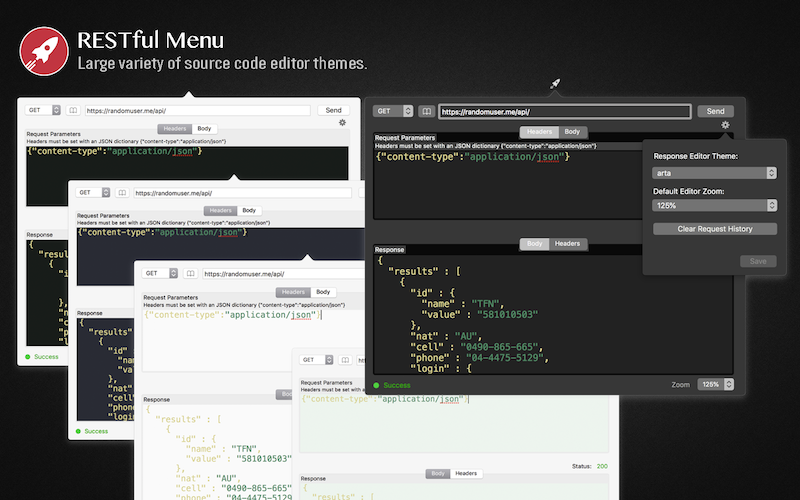The image size is (800, 500).
Task: Open Default Editor Zoom dropdown in settings
Action: click(x=714, y=205)
